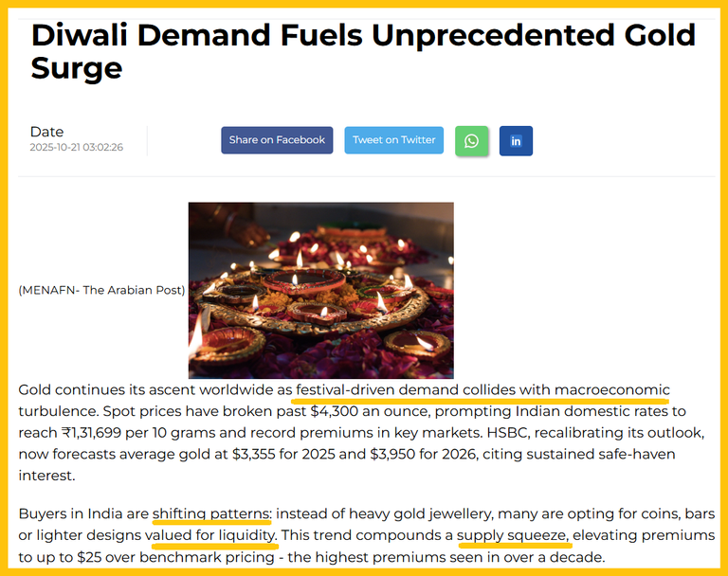Click the Date label above the timestamp
This screenshot has width=728, height=576.
click(46, 132)
